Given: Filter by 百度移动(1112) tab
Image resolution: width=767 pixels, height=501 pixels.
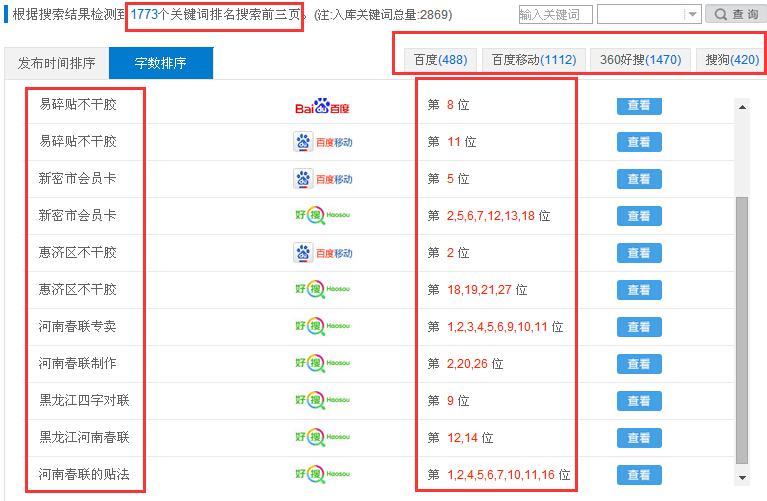Looking at the screenshot, I should [x=534, y=60].
